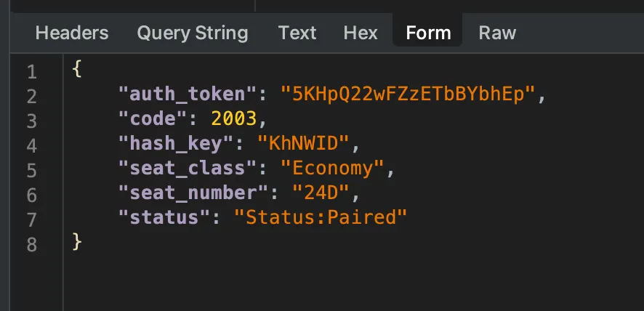The height and width of the screenshot is (311, 644).
Task: Click the active Form tab
Action: 428,33
